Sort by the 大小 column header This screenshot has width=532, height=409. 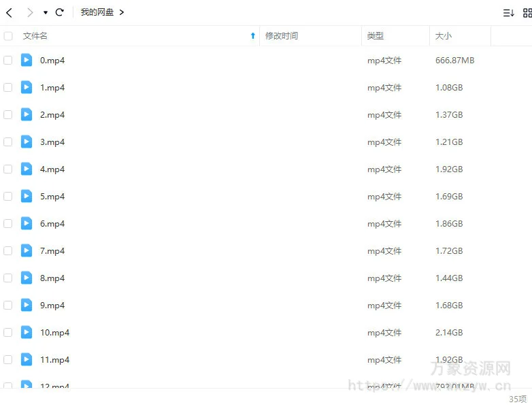point(443,36)
